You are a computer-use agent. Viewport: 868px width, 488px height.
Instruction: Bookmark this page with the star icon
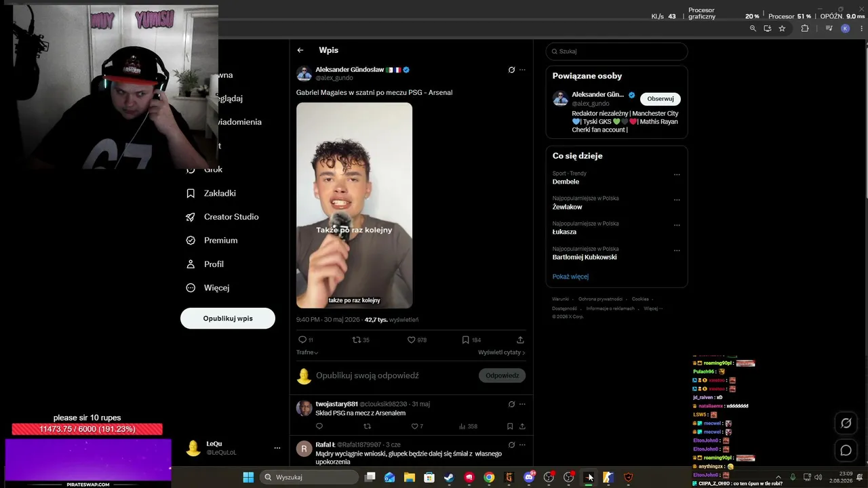782,28
